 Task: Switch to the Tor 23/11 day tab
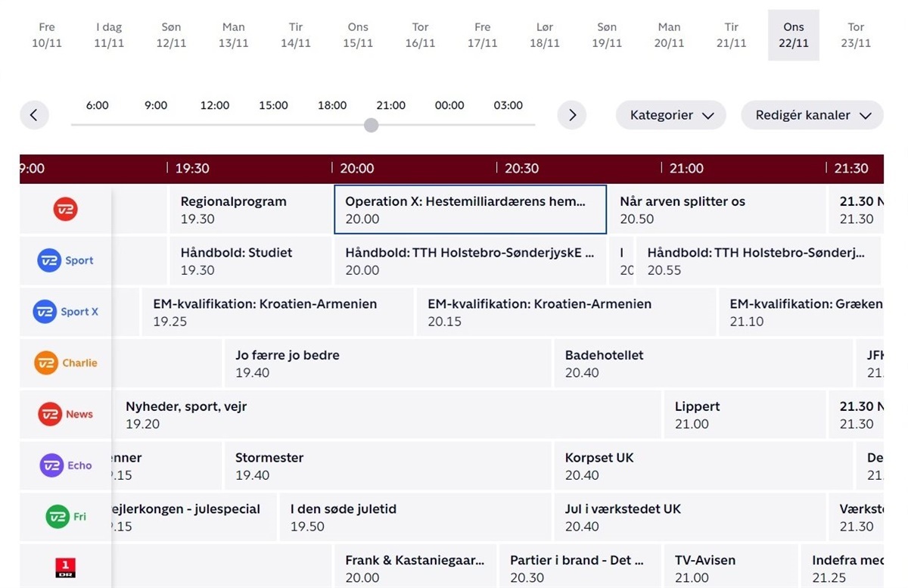pyautogui.click(x=856, y=35)
